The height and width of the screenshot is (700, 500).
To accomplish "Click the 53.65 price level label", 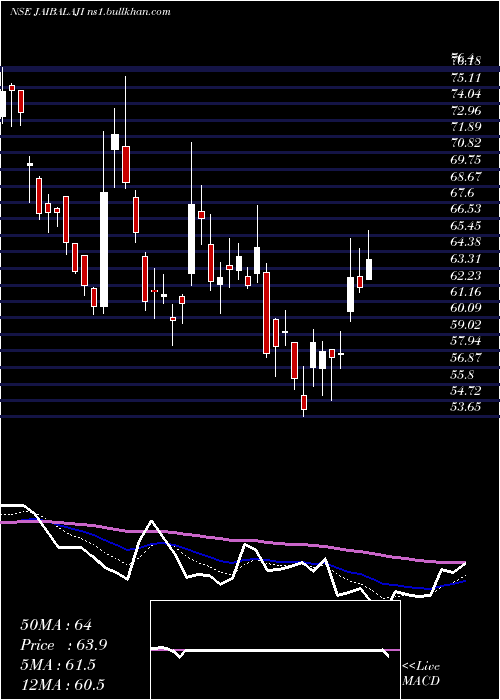I will (x=467, y=407).
